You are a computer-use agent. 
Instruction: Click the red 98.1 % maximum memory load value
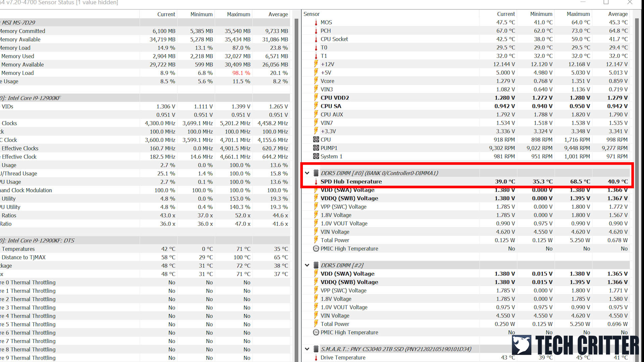tap(241, 73)
